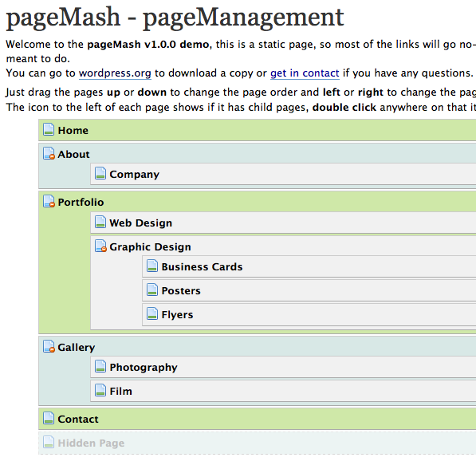Select the Hidden Page row
Image resolution: width=476 pixels, height=465 pixels.
tap(257, 443)
